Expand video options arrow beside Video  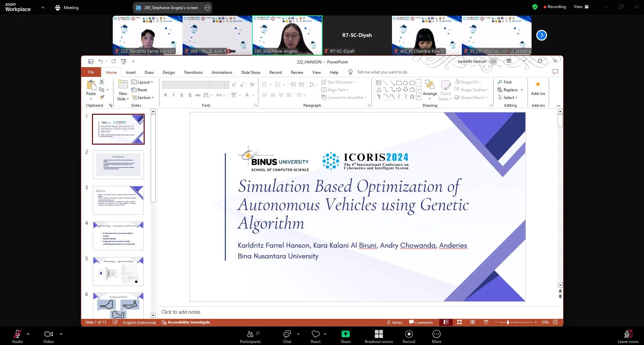tap(61, 334)
